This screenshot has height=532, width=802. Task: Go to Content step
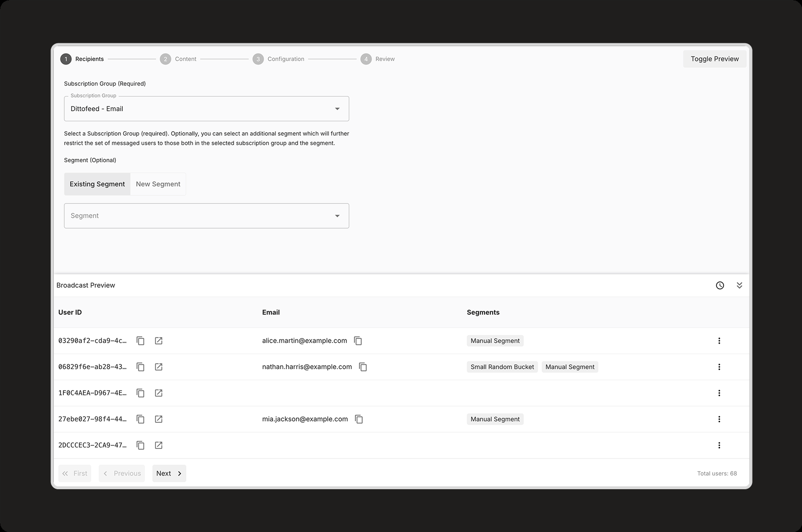pos(178,59)
